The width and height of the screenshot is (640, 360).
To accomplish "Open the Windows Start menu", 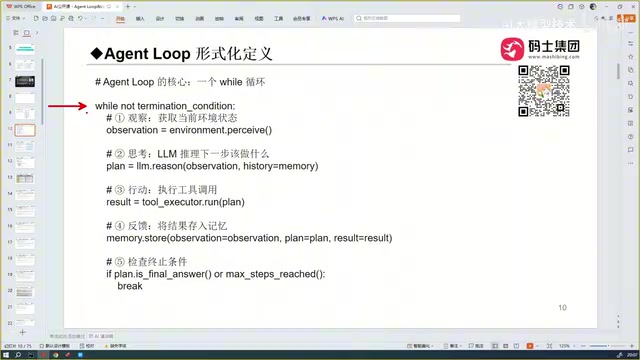I will pos(6,355).
